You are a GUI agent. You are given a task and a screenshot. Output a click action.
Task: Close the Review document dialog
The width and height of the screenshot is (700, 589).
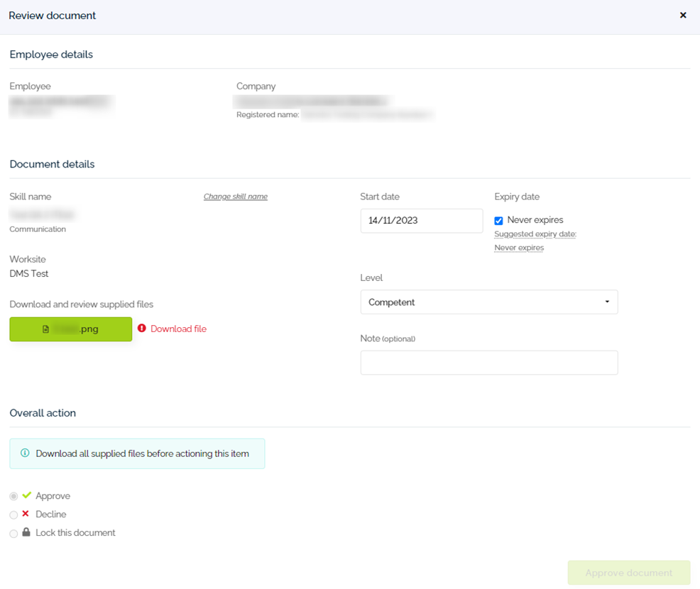683,15
